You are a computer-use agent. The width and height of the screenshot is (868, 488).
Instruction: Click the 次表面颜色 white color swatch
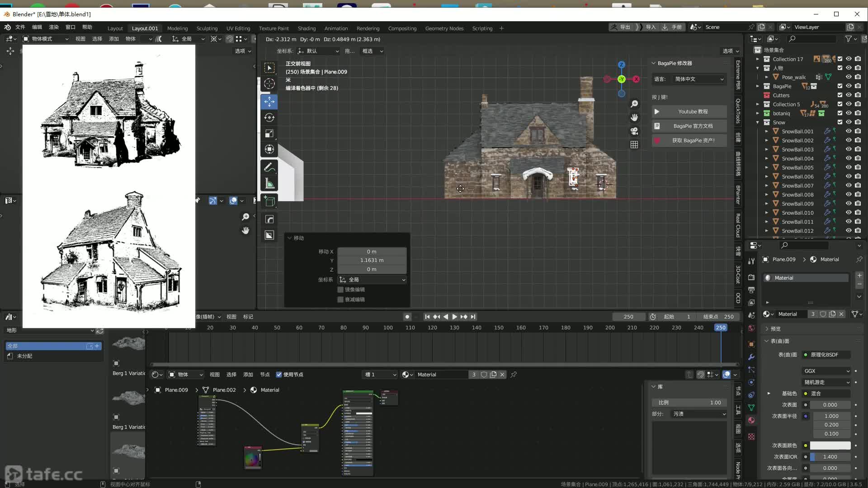[x=830, y=446]
